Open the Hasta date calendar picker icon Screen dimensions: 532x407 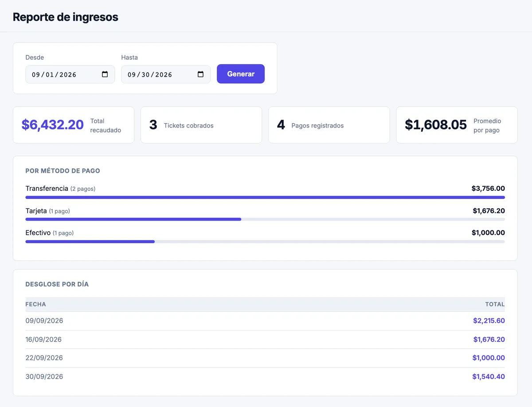coord(201,74)
